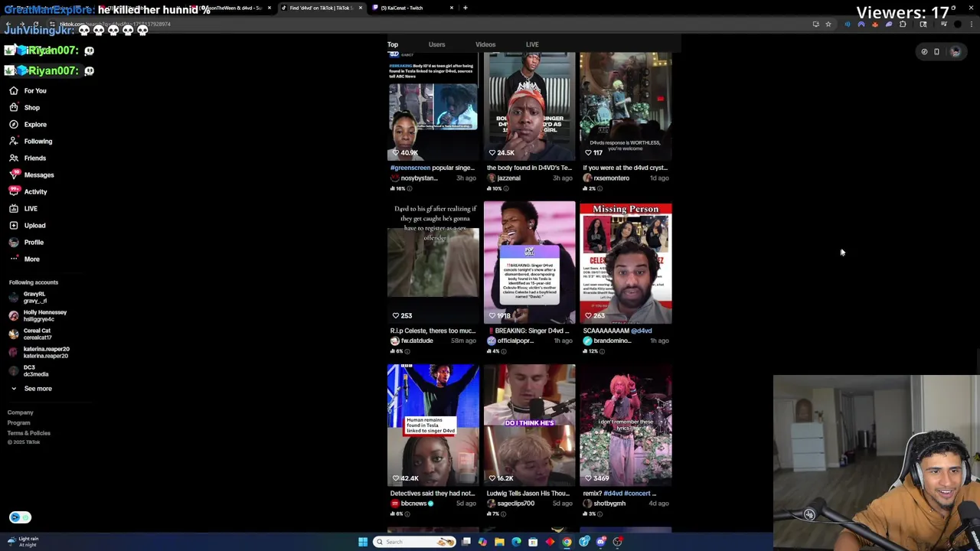The height and width of the screenshot is (551, 980).
Task: Click the taskbar Search box
Action: 414,542
